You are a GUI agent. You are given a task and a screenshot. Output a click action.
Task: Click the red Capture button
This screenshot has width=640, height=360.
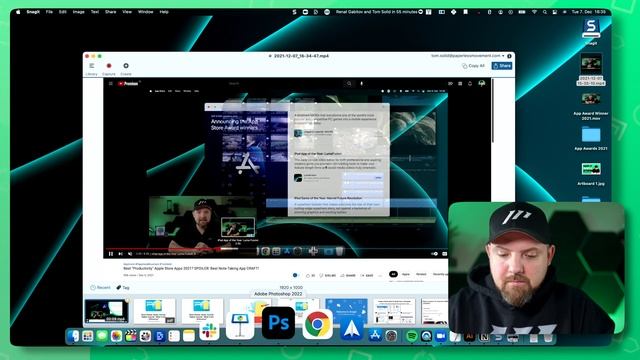coord(109,68)
